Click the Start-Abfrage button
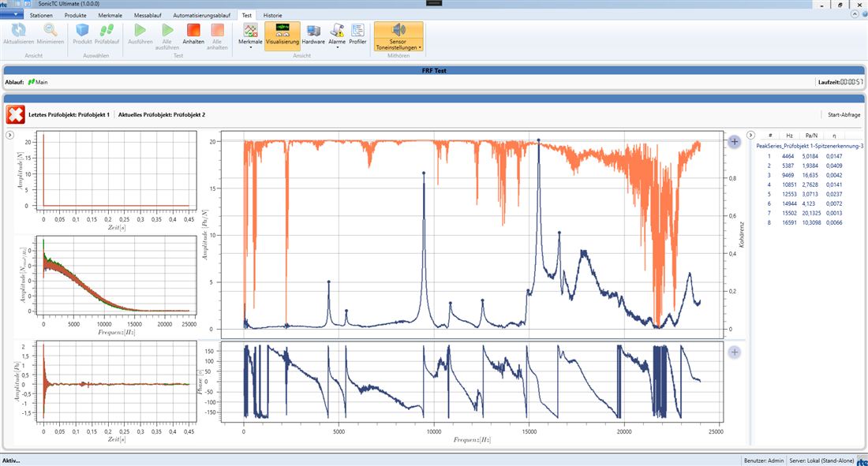This screenshot has width=868, height=466. click(x=844, y=115)
